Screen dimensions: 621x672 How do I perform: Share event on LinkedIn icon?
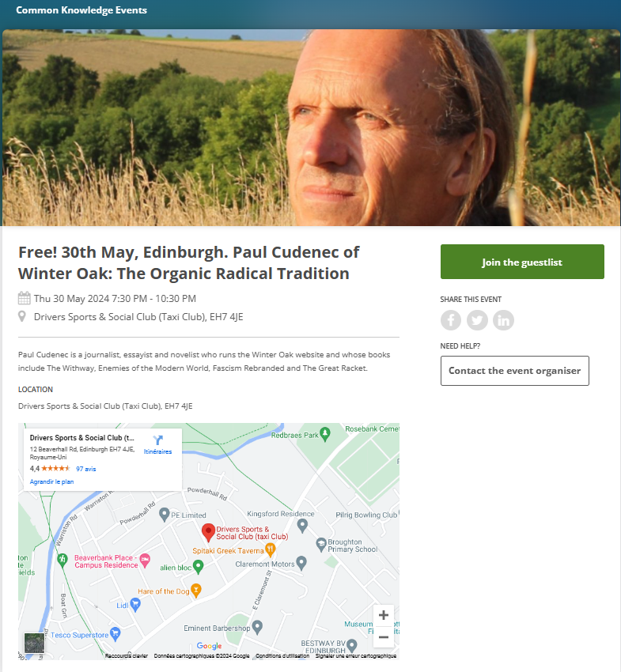click(x=503, y=320)
